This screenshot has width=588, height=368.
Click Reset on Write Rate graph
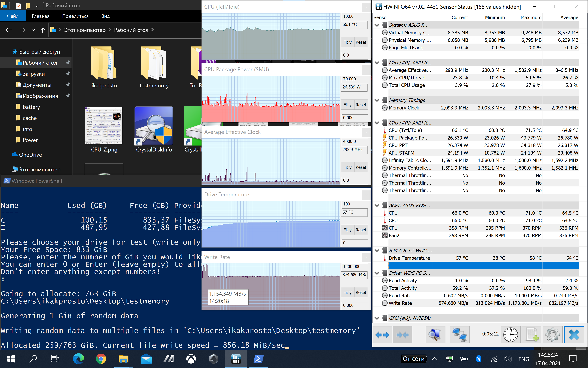click(x=361, y=292)
